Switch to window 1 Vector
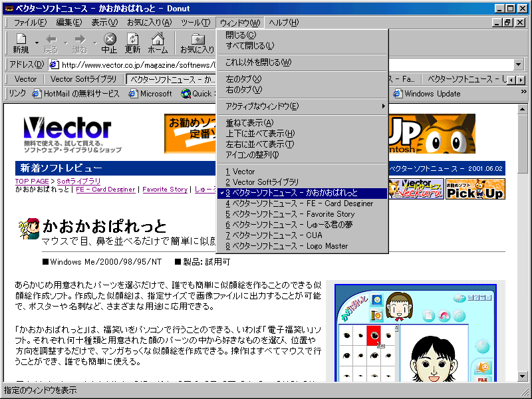The width and height of the screenshot is (532, 399). (x=303, y=172)
